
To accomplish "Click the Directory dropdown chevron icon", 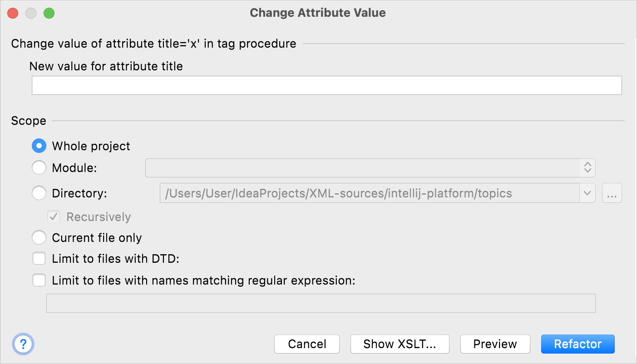I will (587, 193).
